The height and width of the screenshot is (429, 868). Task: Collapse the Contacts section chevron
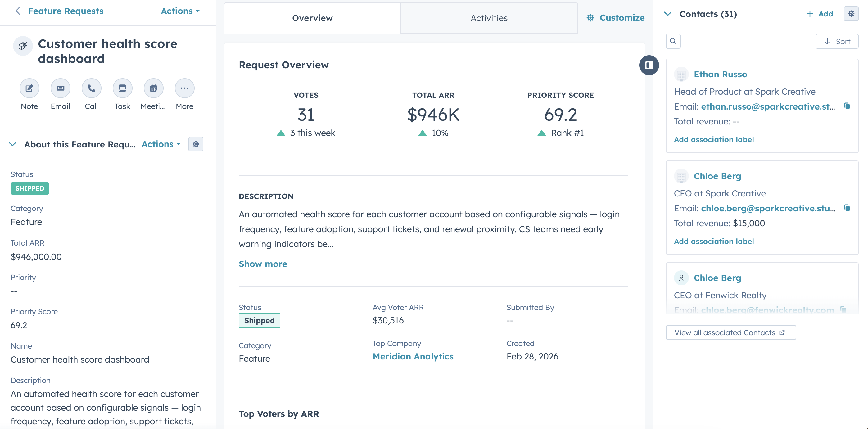click(667, 14)
